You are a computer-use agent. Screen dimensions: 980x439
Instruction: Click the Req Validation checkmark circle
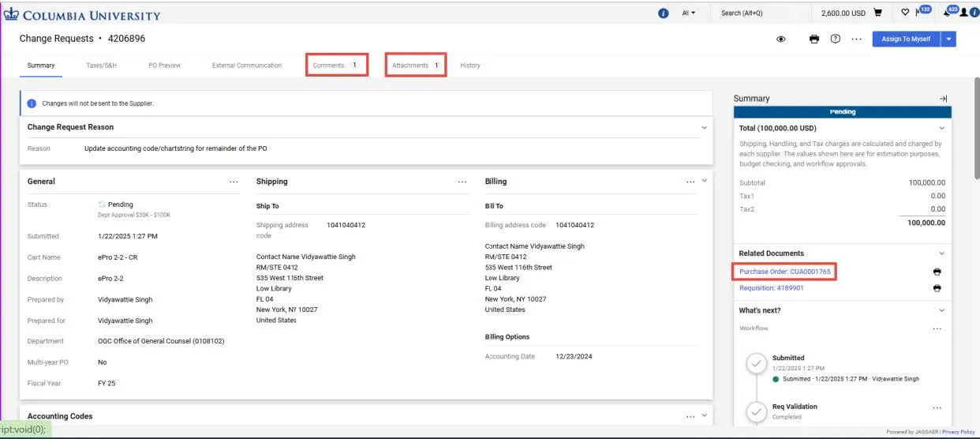pyautogui.click(x=757, y=411)
